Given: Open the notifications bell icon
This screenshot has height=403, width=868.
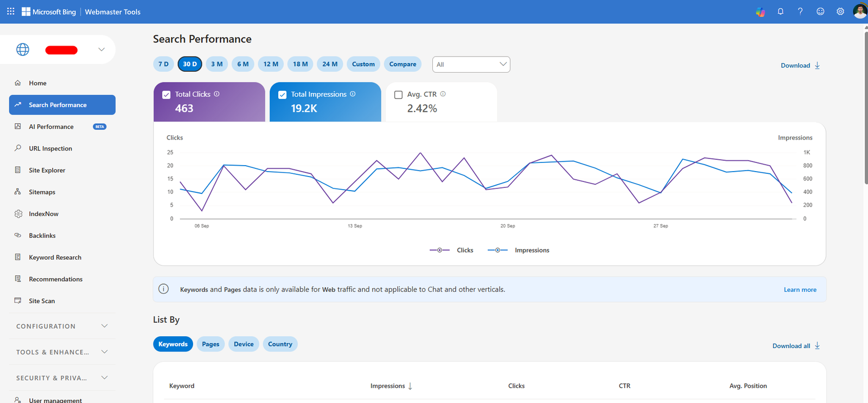Looking at the screenshot, I should point(781,11).
